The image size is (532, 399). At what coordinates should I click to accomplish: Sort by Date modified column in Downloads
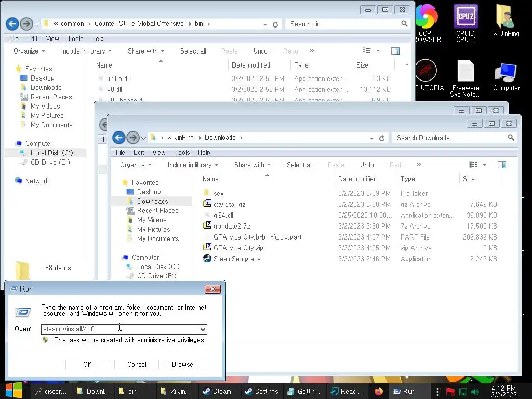365,179
